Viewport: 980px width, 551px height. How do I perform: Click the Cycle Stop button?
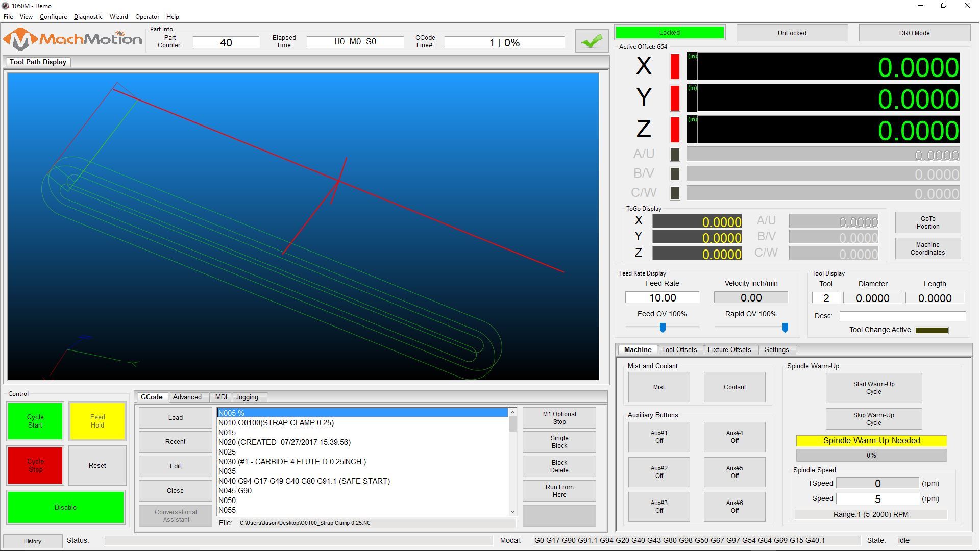[35, 466]
